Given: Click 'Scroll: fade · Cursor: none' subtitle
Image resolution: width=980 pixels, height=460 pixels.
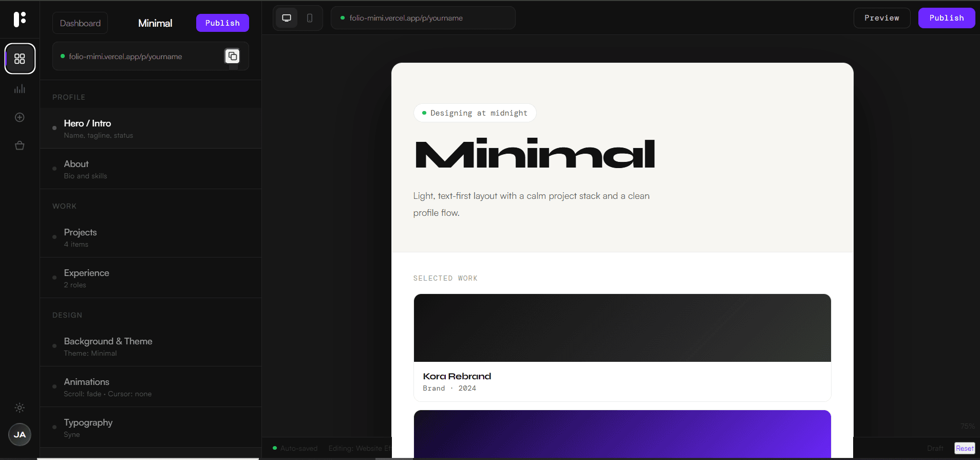Looking at the screenshot, I should [108, 394].
